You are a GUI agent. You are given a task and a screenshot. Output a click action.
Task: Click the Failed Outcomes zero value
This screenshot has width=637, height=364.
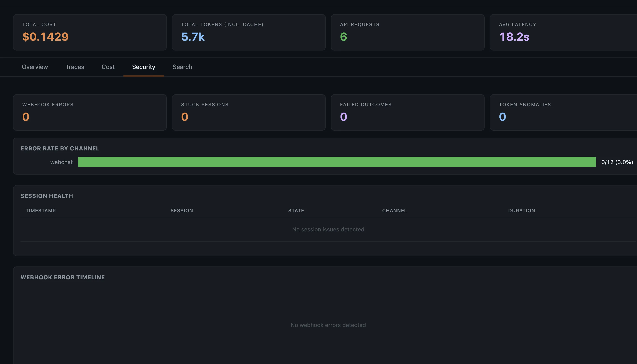point(343,116)
